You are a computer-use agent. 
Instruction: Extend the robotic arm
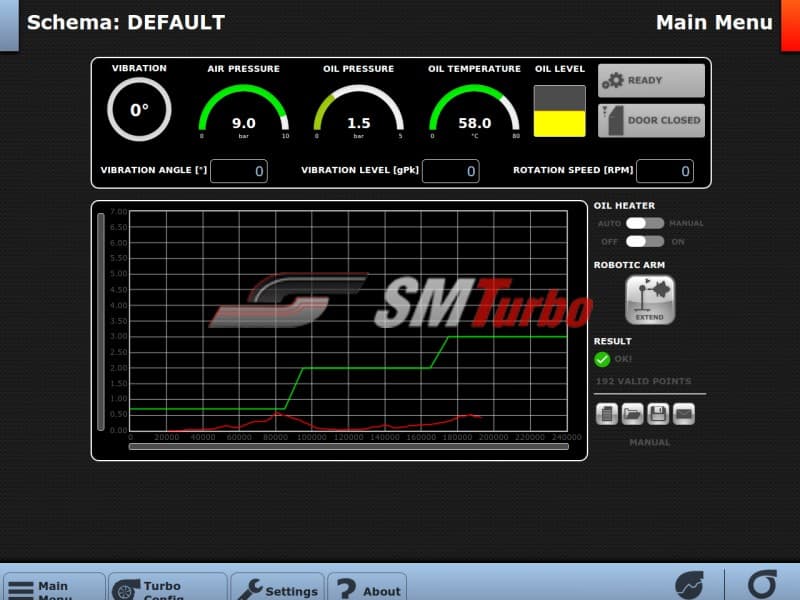pos(650,300)
